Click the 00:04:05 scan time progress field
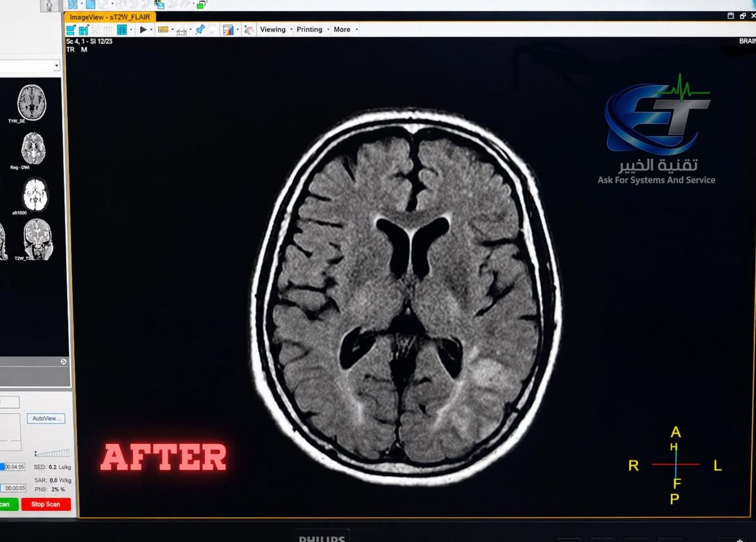 [x=13, y=467]
